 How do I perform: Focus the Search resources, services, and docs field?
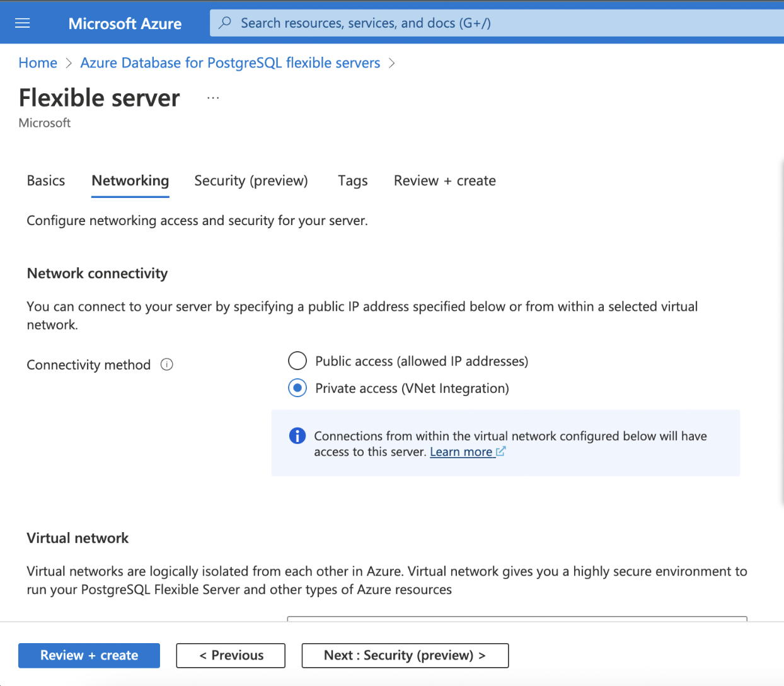[497, 23]
